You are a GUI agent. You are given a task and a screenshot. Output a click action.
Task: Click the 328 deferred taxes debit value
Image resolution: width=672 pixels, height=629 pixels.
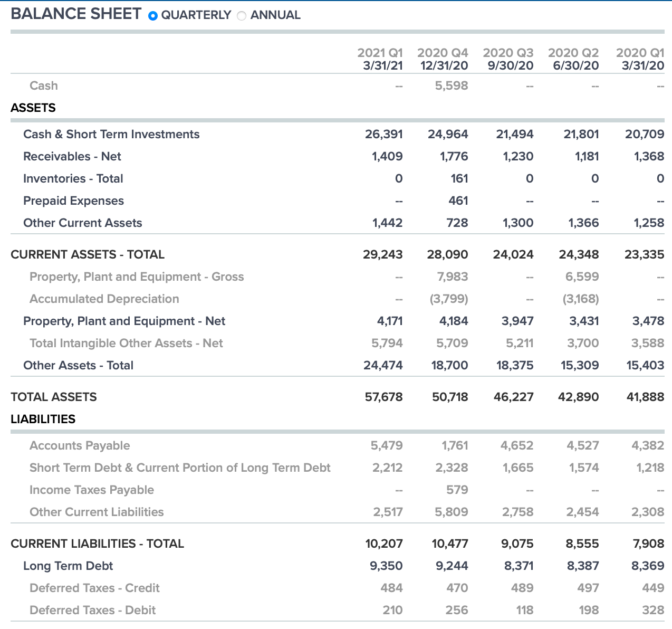[654, 610]
